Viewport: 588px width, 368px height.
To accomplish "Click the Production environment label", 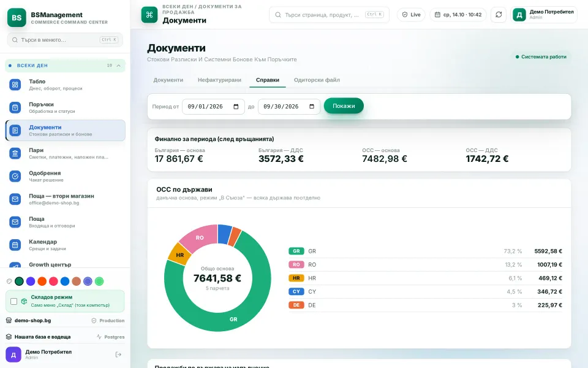I will coord(111,321).
